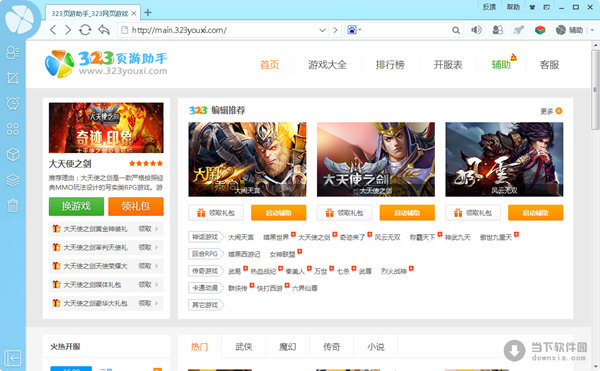Expand 其它游戏 category tag
This screenshot has width=600, height=371.
point(205,305)
